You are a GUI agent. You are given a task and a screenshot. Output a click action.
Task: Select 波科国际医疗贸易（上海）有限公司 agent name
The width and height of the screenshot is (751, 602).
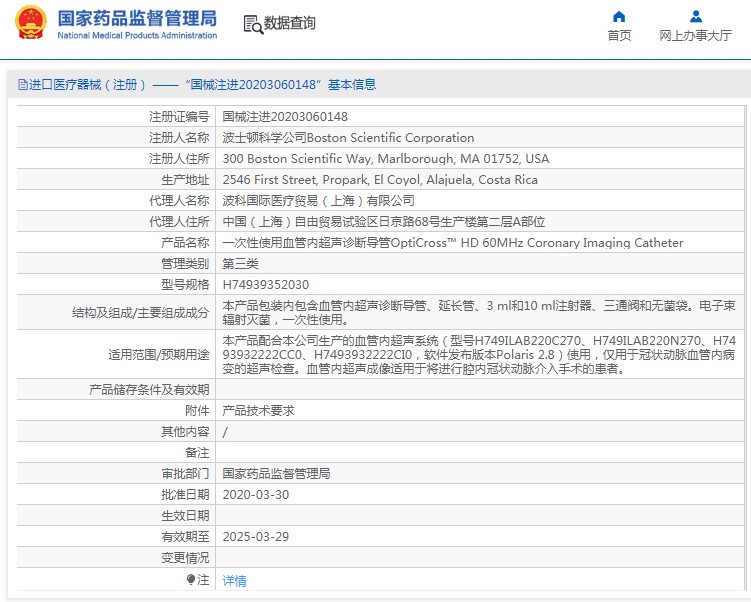tap(319, 201)
